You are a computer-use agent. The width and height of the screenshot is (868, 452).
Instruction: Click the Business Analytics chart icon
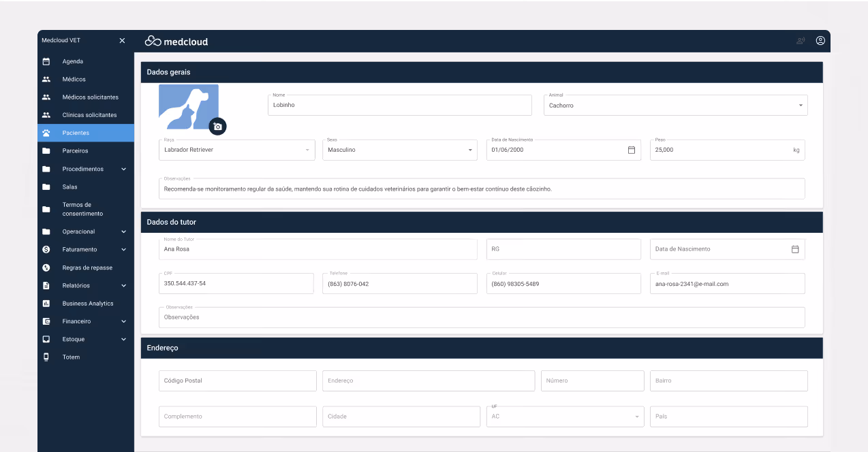point(46,304)
